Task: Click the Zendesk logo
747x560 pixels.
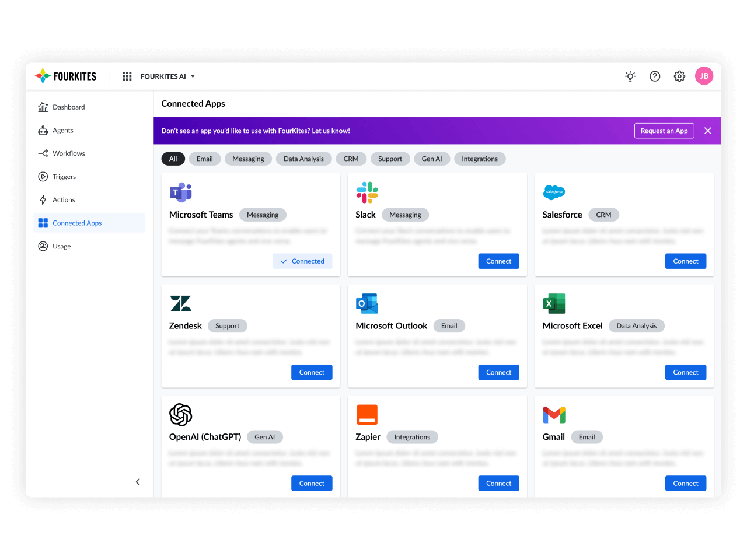Action: pos(181,303)
